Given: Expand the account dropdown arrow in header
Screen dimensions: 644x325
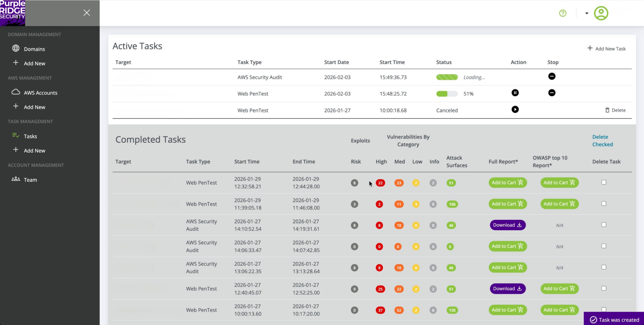Looking at the screenshot, I should point(586,13).
